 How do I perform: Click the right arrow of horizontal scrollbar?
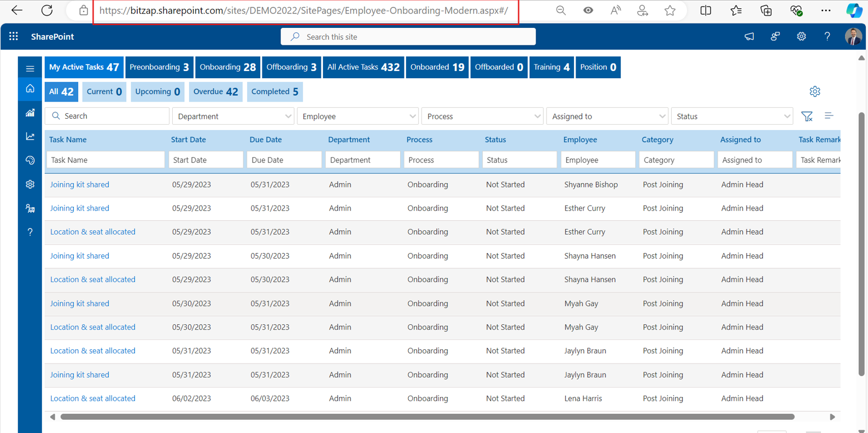(x=832, y=417)
